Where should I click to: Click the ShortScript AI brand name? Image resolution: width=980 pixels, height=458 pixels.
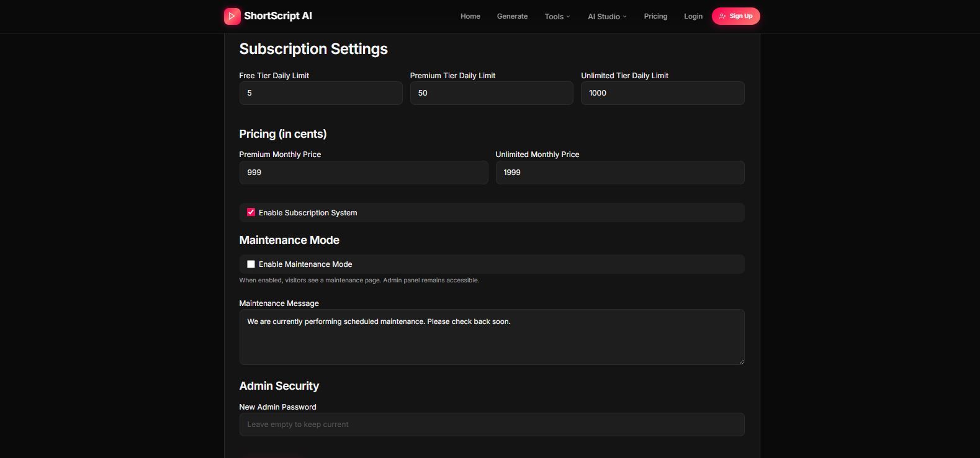[x=278, y=16]
